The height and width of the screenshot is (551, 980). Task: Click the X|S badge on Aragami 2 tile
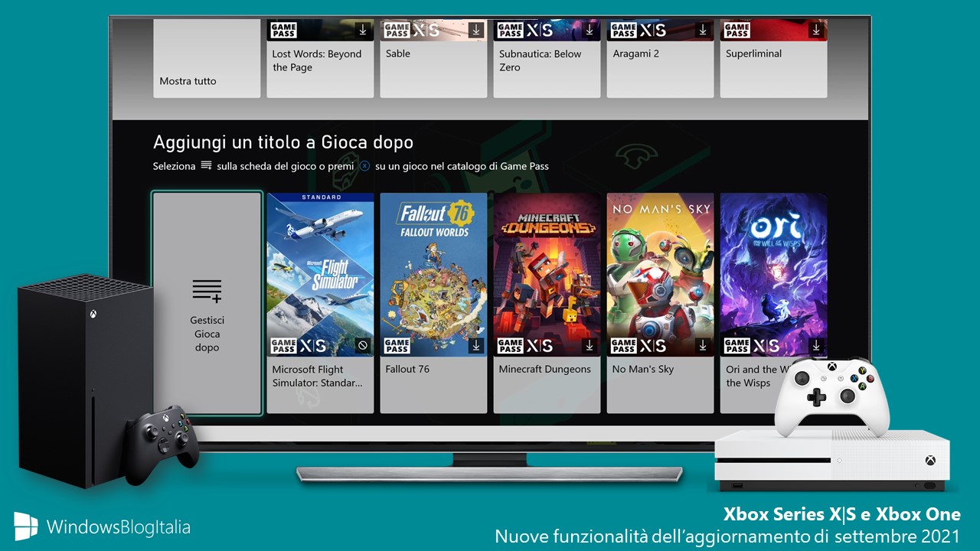(x=653, y=30)
